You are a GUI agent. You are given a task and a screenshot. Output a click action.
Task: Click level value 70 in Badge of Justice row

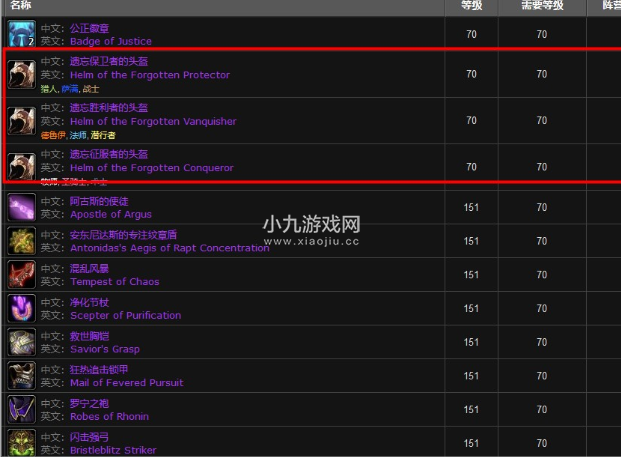471,34
